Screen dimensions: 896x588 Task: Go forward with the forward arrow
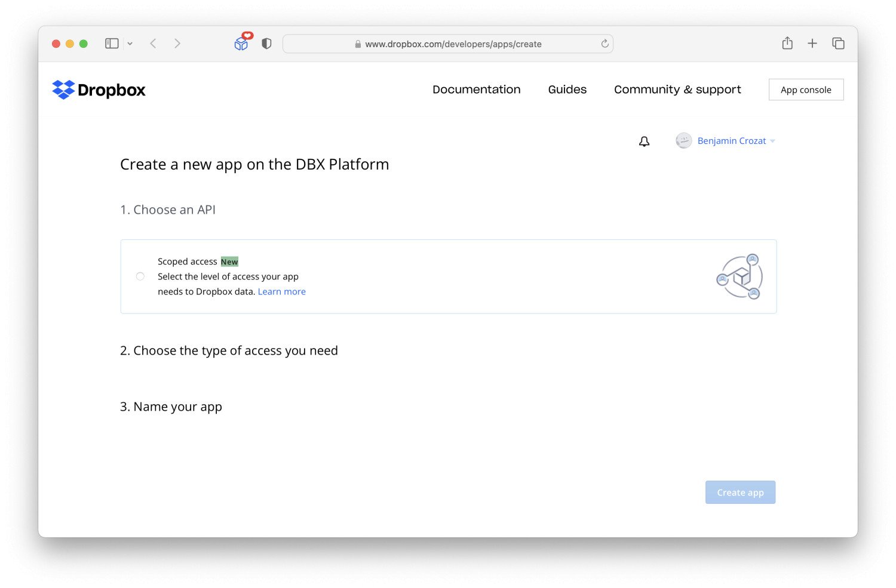(177, 44)
